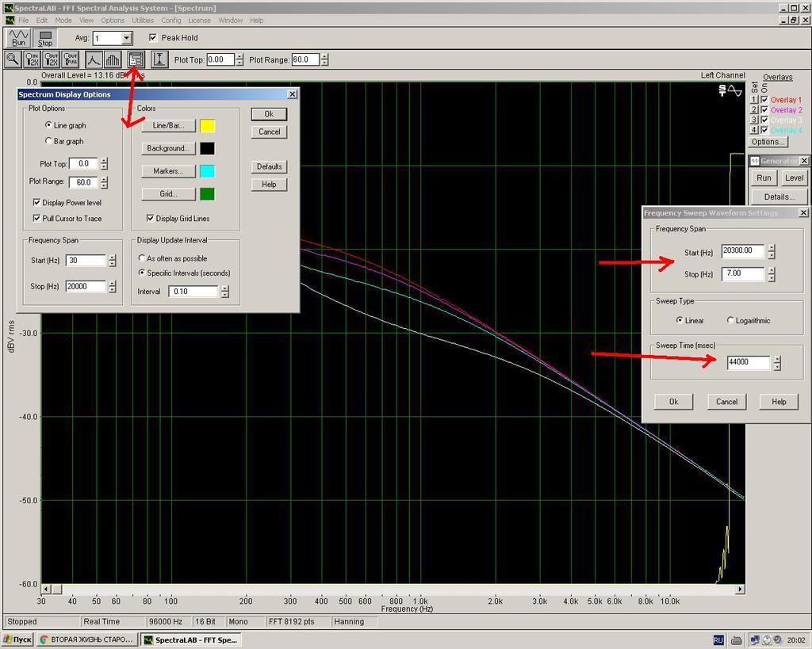
Task: Switch to line graph plot icon
Action: 94,59
